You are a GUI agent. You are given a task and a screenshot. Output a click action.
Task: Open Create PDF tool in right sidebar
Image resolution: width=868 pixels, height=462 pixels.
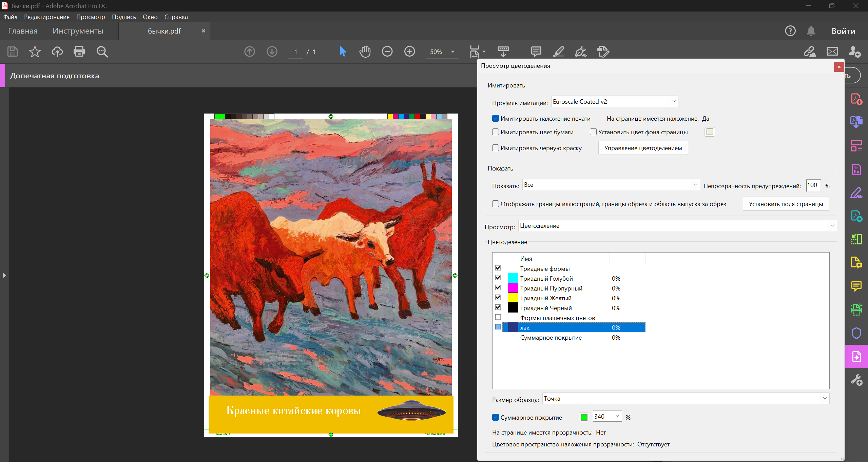pos(856,99)
